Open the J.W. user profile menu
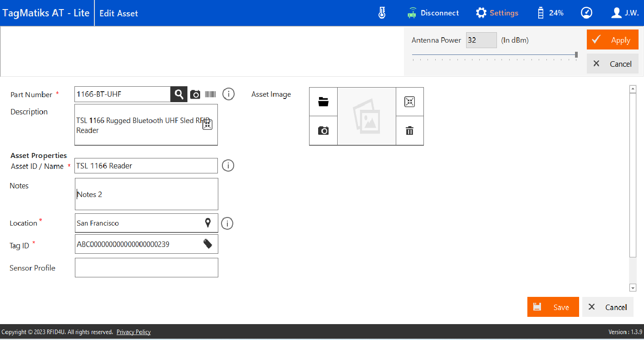This screenshot has width=644, height=340. coord(625,13)
